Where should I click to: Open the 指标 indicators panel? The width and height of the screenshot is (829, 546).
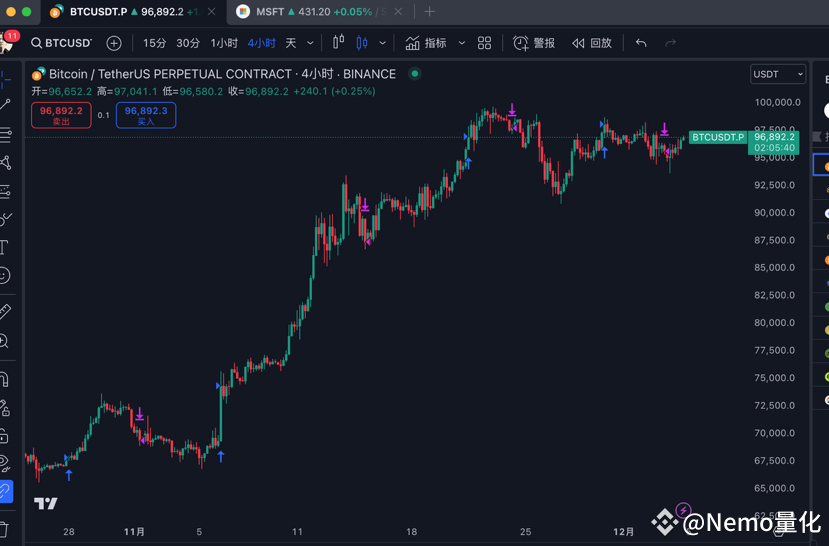click(426, 43)
